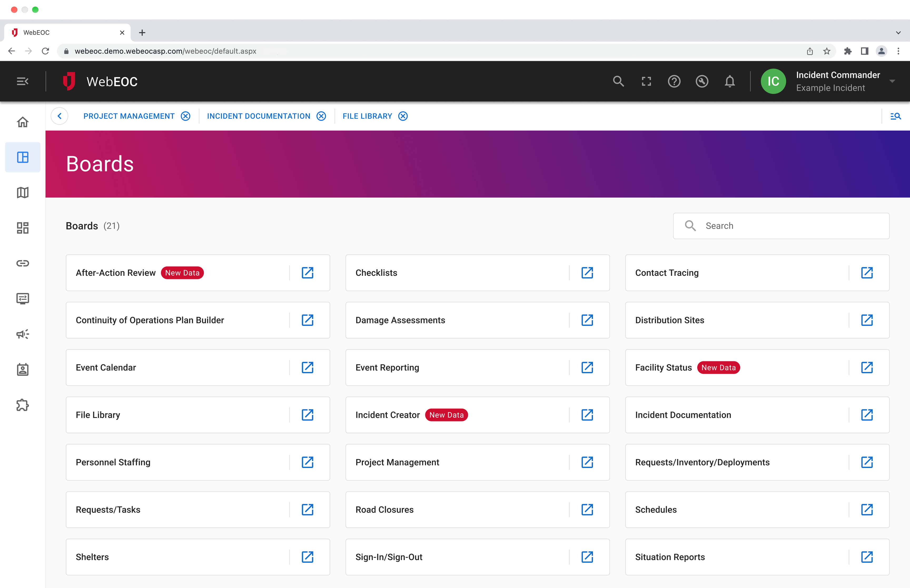Image resolution: width=910 pixels, height=588 pixels.
Task: Click the green IC user avatar
Action: pos(773,81)
